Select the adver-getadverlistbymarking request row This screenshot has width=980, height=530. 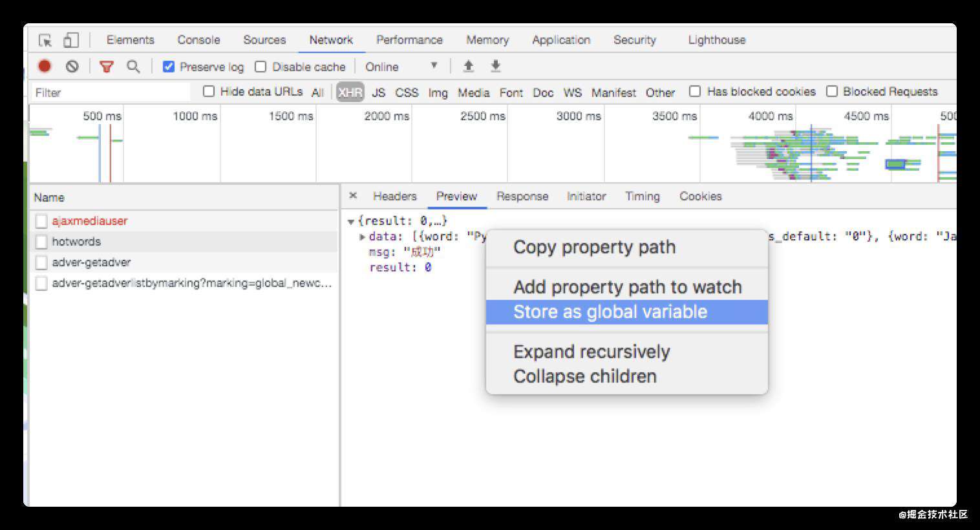click(184, 283)
